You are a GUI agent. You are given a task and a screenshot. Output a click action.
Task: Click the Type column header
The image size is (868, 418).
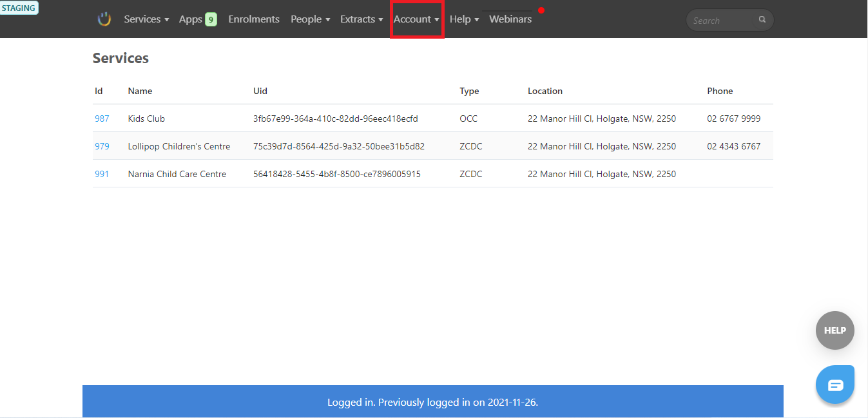469,91
